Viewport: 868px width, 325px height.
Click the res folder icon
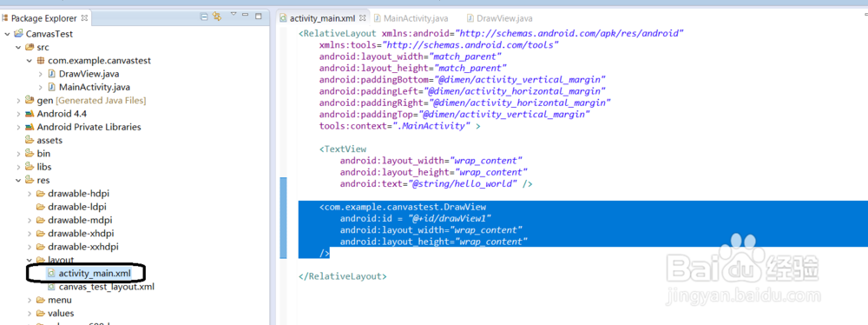point(30,180)
